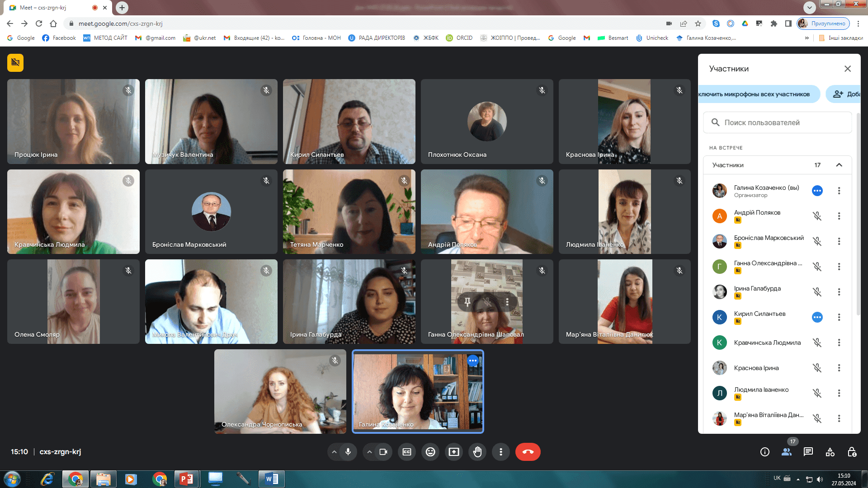Open meeting details info icon
The image size is (868, 488).
pos(765,452)
